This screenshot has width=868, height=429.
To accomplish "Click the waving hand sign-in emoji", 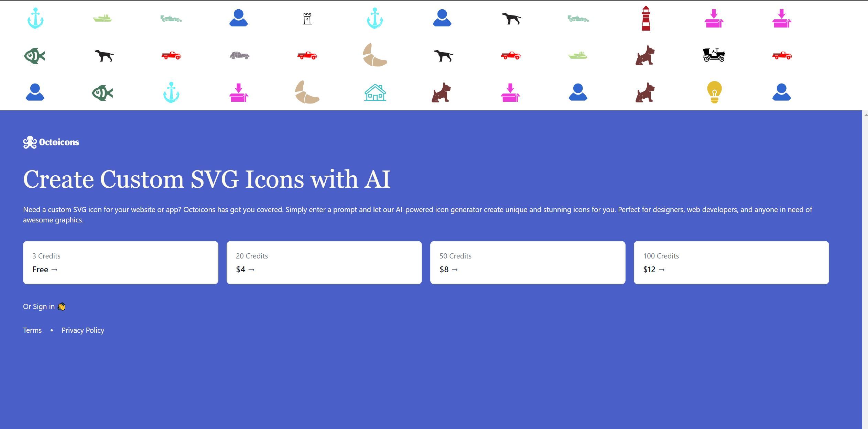I will pyautogui.click(x=63, y=307).
